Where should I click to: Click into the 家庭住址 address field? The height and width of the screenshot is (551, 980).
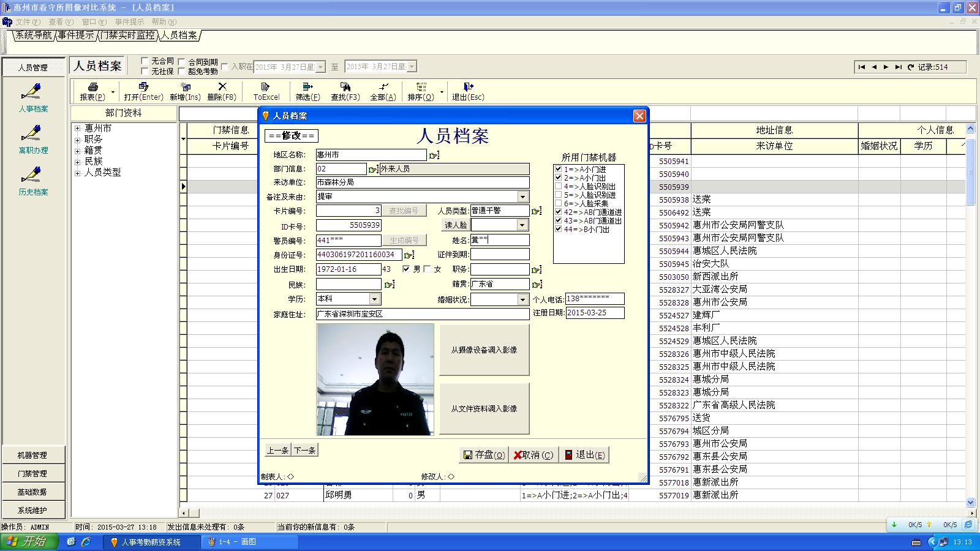pyautogui.click(x=422, y=314)
